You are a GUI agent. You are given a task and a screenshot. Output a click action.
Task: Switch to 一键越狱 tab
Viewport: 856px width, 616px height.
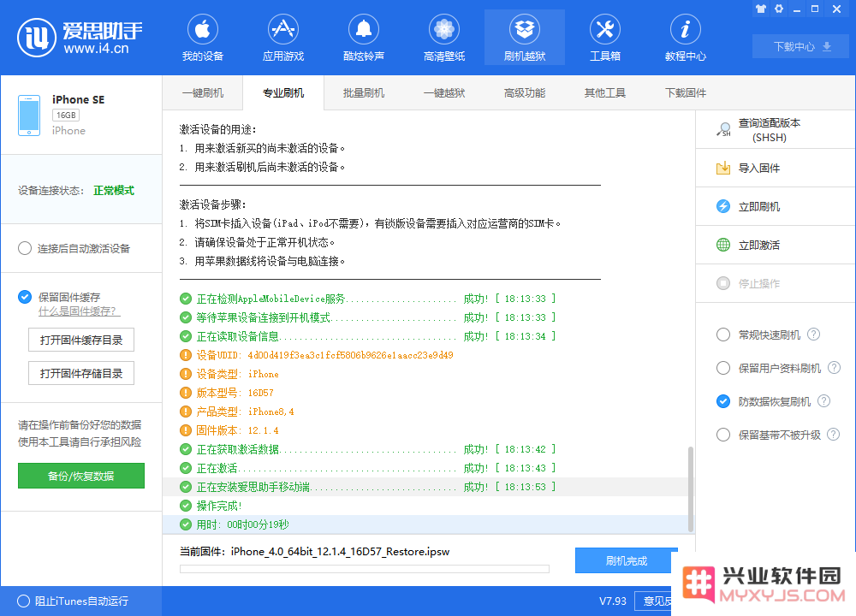pyautogui.click(x=443, y=92)
